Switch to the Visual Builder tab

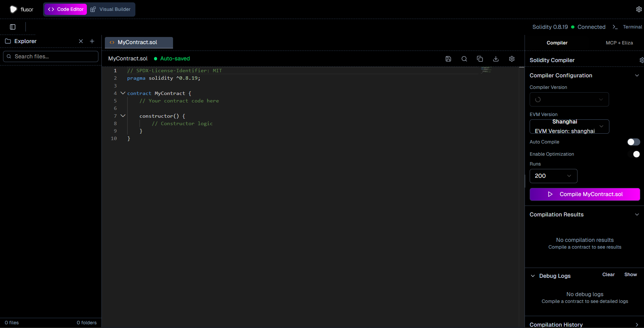click(x=111, y=9)
